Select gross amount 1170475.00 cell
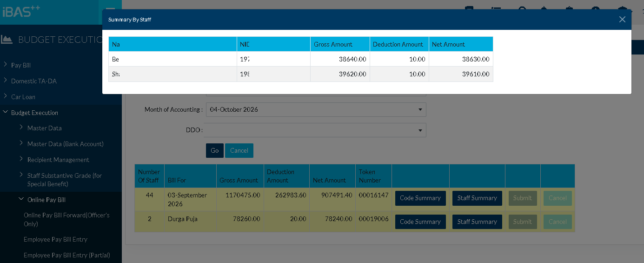Viewport: 644px width, 263px height. (x=240, y=199)
